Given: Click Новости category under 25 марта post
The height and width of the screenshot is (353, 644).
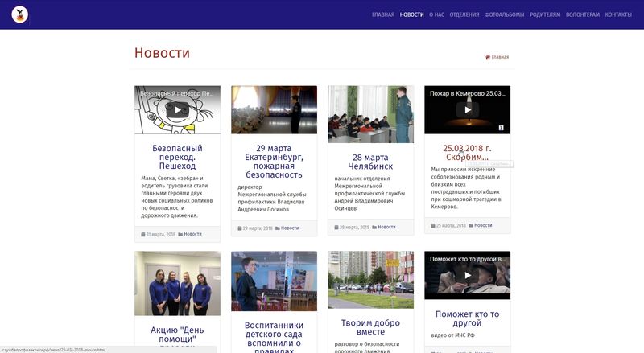Looking at the screenshot, I should click(x=483, y=225).
